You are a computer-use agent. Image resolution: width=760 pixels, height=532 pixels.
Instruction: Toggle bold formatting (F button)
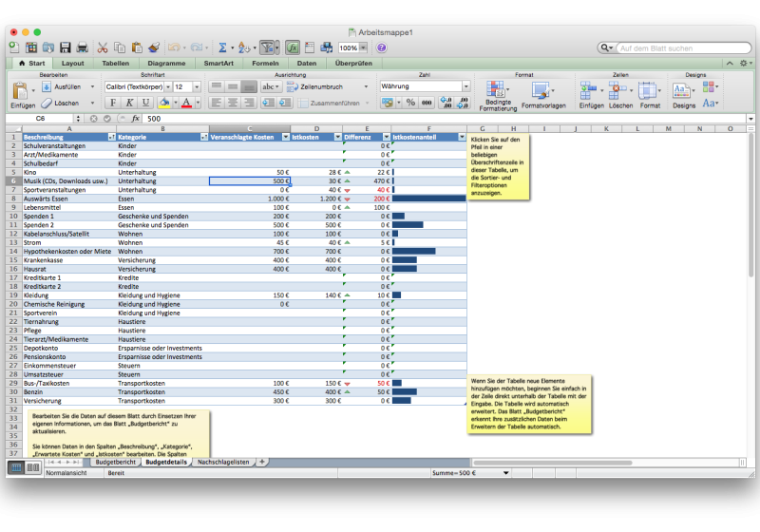point(113,103)
